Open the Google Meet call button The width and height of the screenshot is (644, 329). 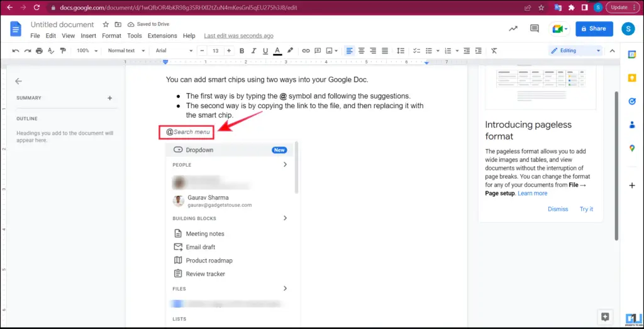click(559, 29)
